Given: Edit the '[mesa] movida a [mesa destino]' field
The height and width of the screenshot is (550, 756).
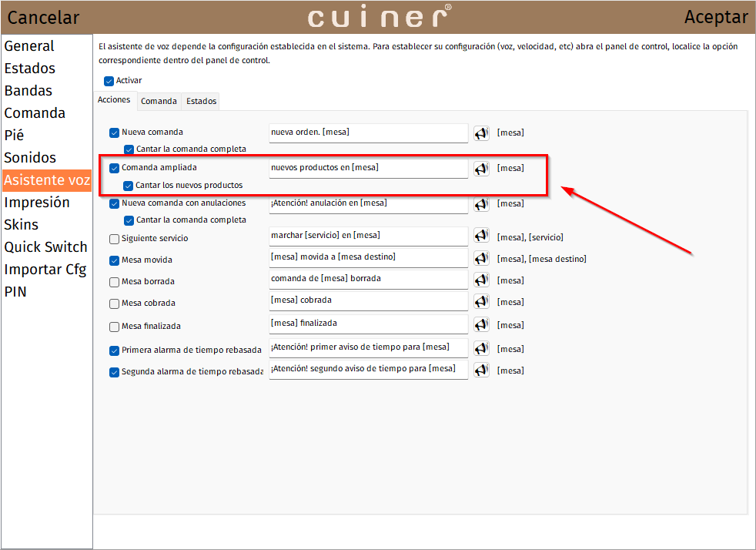Looking at the screenshot, I should pos(368,258).
